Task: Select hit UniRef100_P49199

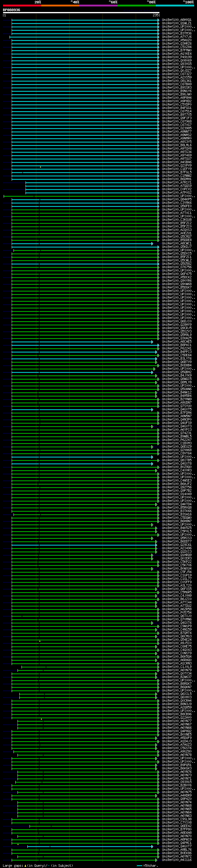Action: tap(177, 57)
